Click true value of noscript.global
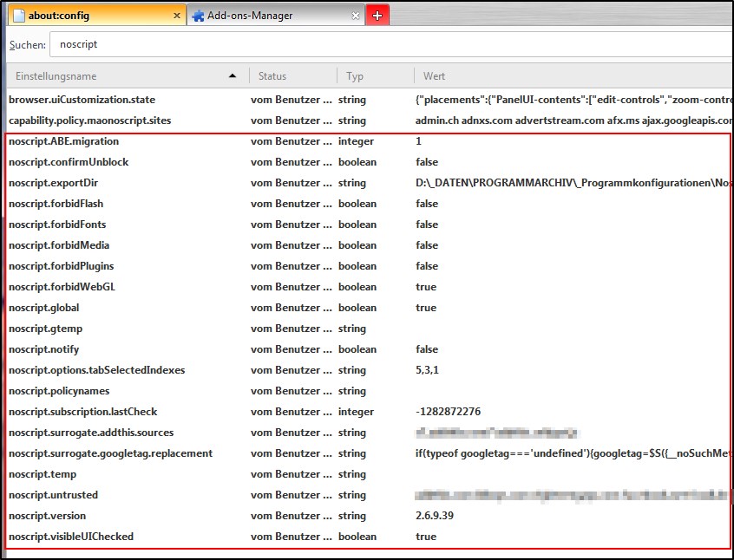 click(x=426, y=308)
